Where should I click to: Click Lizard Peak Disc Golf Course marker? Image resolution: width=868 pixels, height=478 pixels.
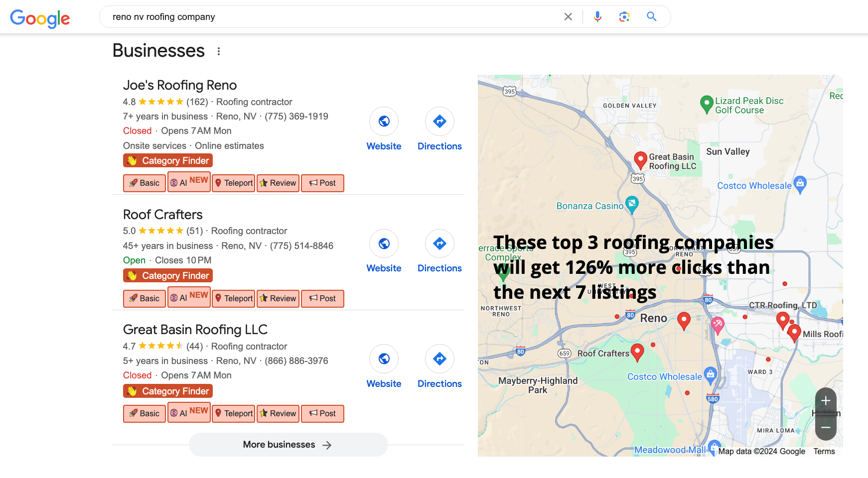click(707, 105)
